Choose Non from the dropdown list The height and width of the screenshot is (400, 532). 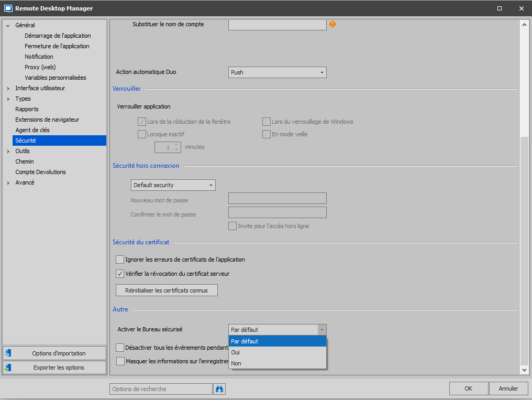tap(236, 363)
